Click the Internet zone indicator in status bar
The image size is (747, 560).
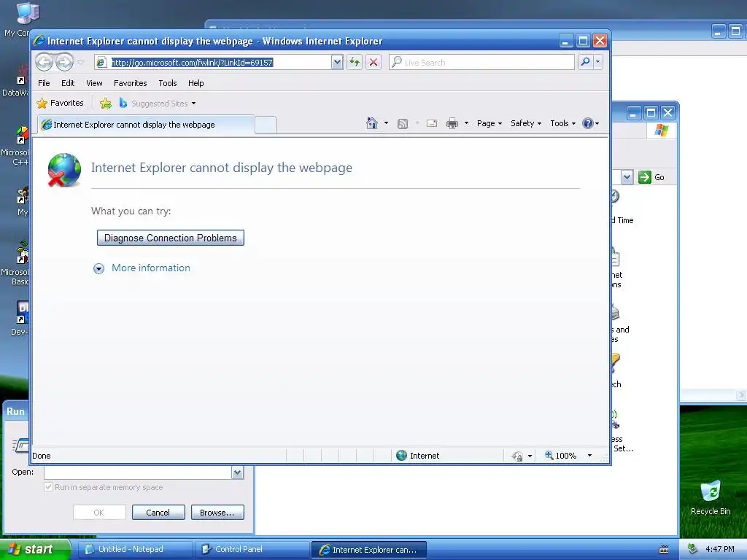click(x=418, y=456)
